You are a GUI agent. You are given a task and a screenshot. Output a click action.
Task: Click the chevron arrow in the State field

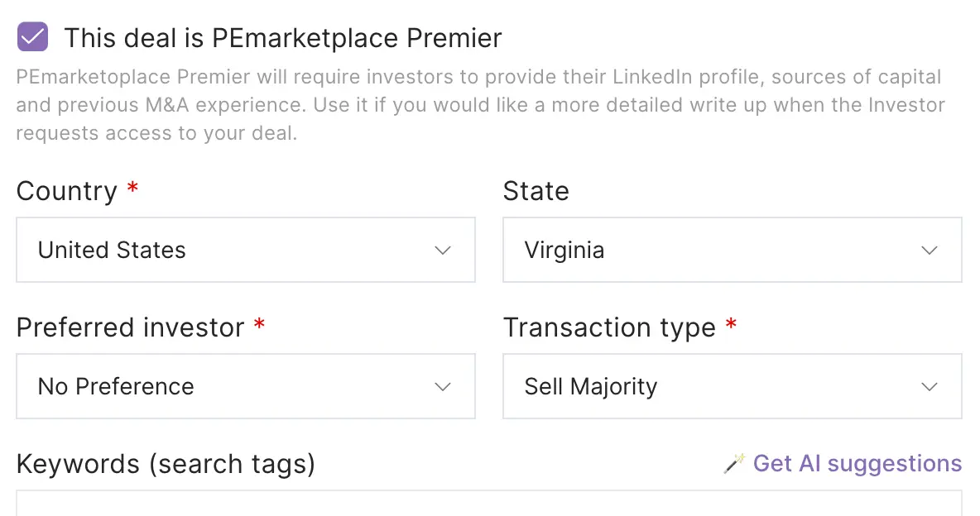930,250
